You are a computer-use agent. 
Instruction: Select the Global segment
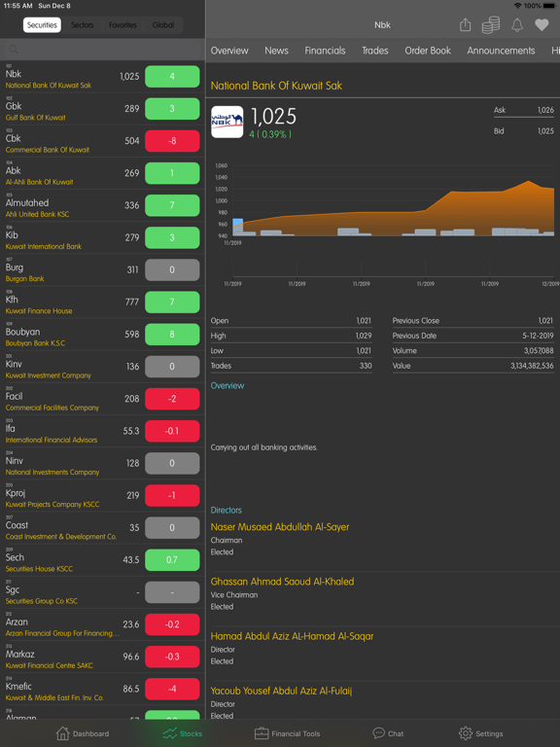point(163,25)
